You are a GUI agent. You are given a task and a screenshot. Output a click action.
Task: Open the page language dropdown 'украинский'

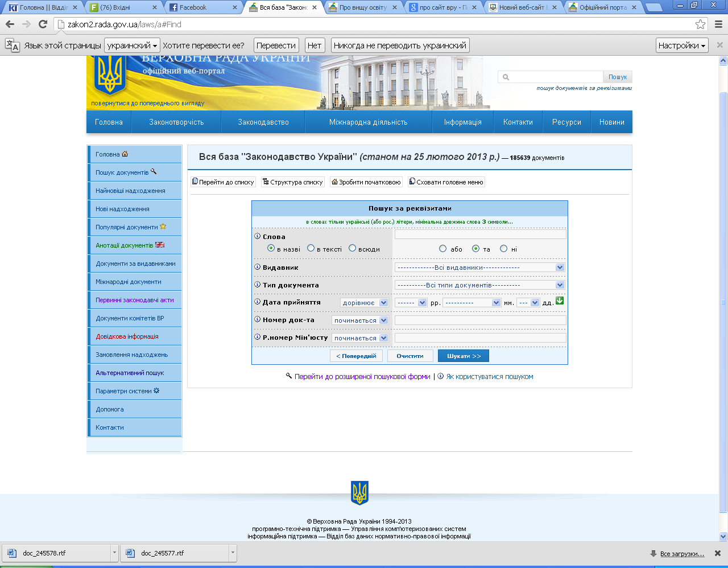132,46
